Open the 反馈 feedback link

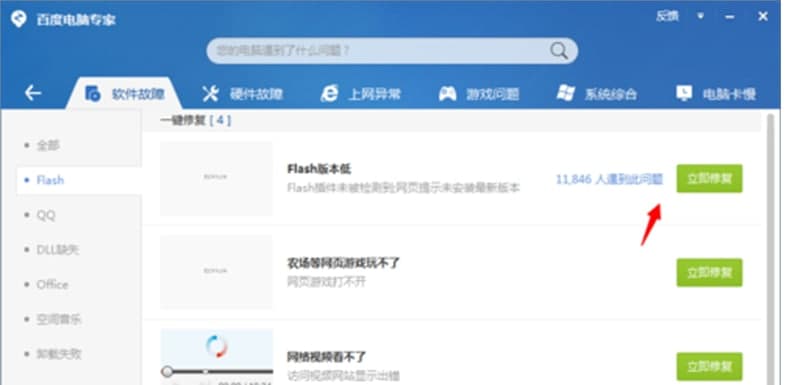667,16
